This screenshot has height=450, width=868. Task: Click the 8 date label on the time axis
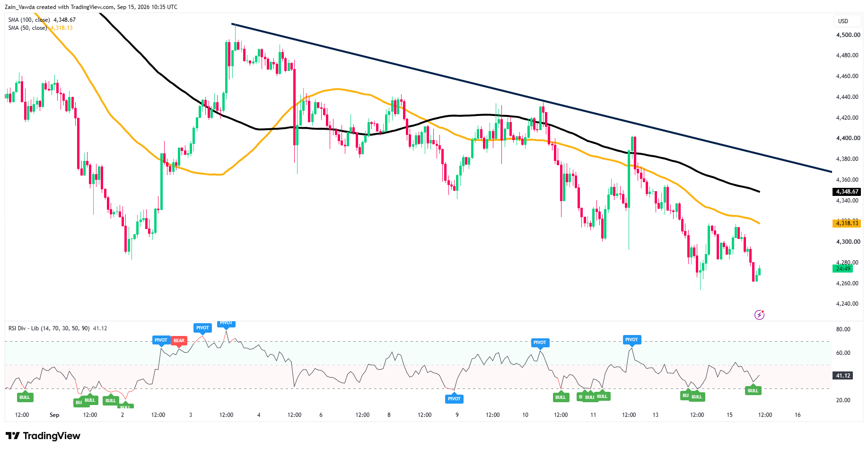coord(389,415)
